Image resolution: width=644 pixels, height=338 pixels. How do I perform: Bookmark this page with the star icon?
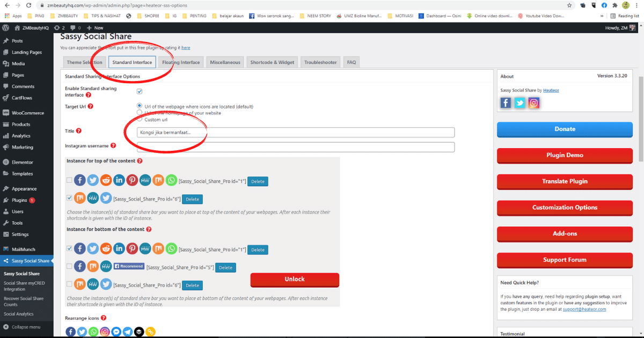(569, 5)
